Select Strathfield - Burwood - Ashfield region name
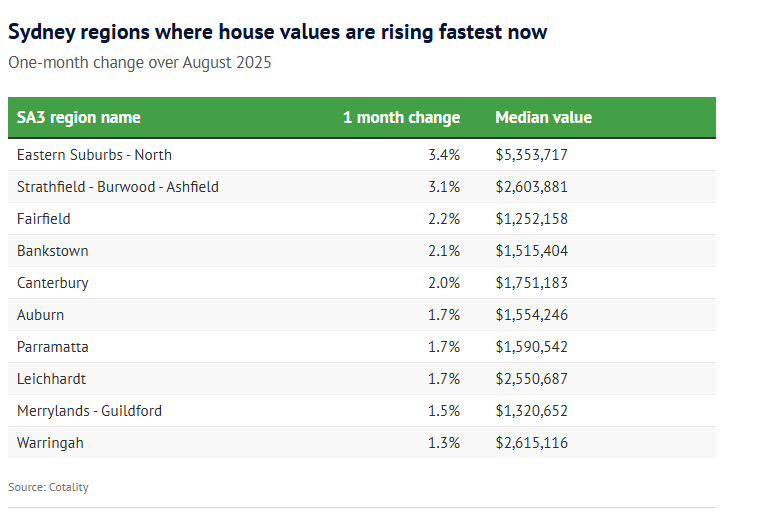 point(118,187)
